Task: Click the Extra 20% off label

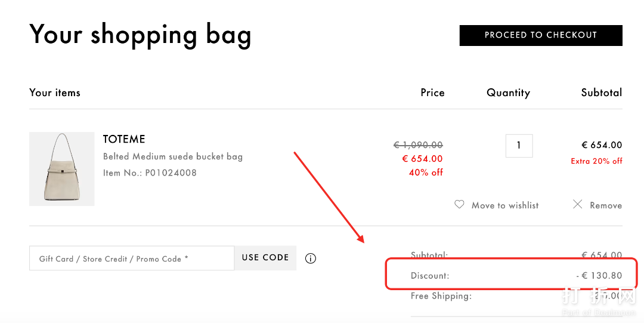Action: click(596, 161)
